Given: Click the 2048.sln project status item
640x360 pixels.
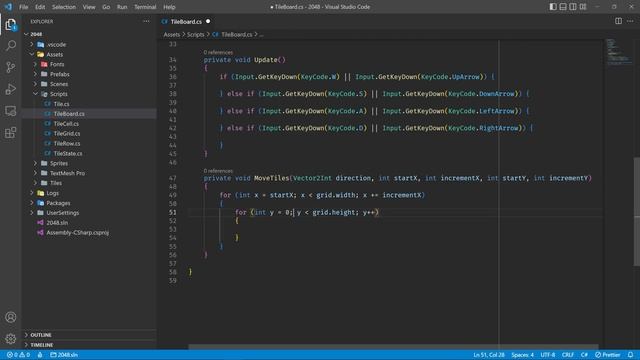Looking at the screenshot, I should pyautogui.click(x=64, y=355).
